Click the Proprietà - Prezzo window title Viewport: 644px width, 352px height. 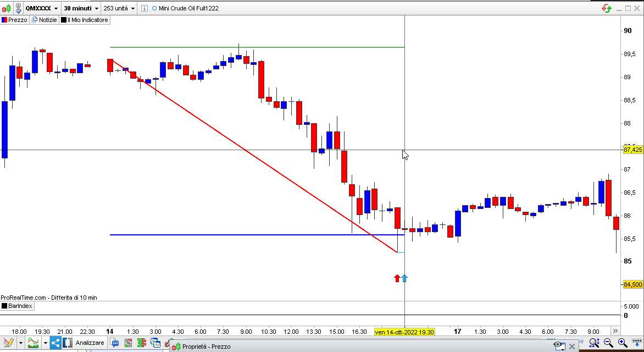point(206,346)
